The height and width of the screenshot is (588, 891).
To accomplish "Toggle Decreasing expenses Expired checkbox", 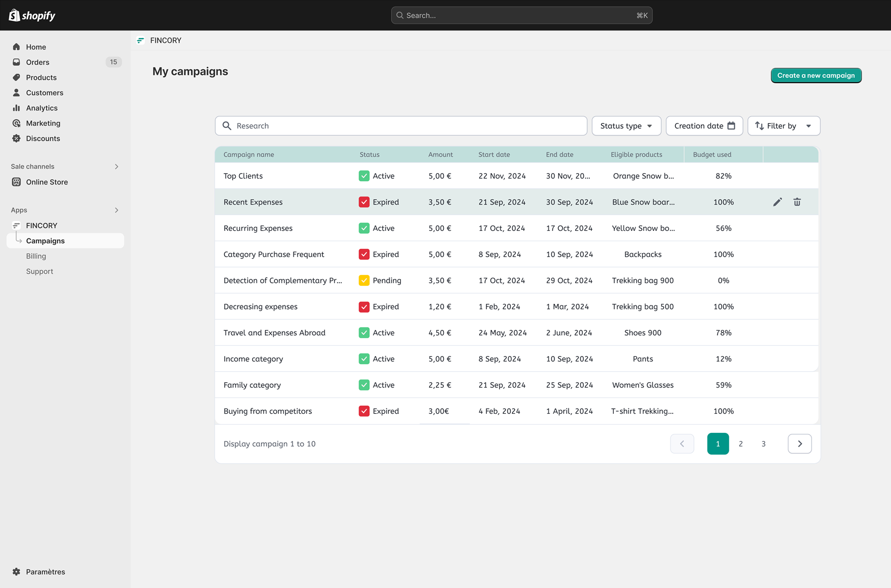I will coord(364,307).
